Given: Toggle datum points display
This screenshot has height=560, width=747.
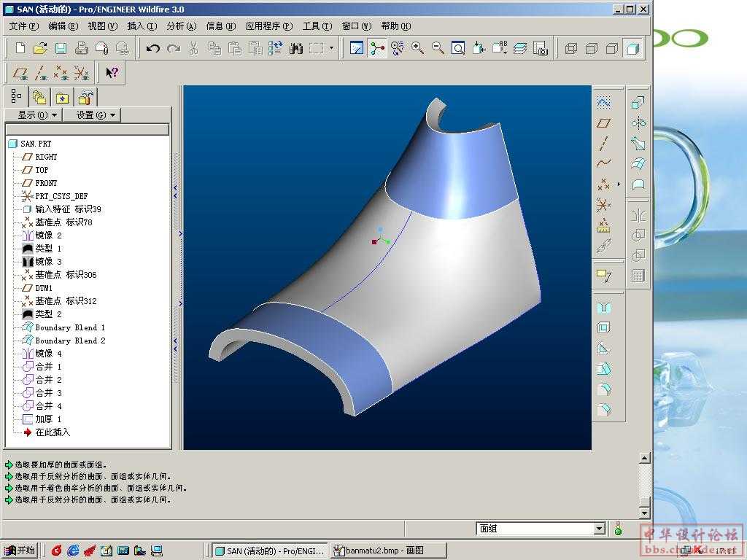Looking at the screenshot, I should tap(61, 73).
